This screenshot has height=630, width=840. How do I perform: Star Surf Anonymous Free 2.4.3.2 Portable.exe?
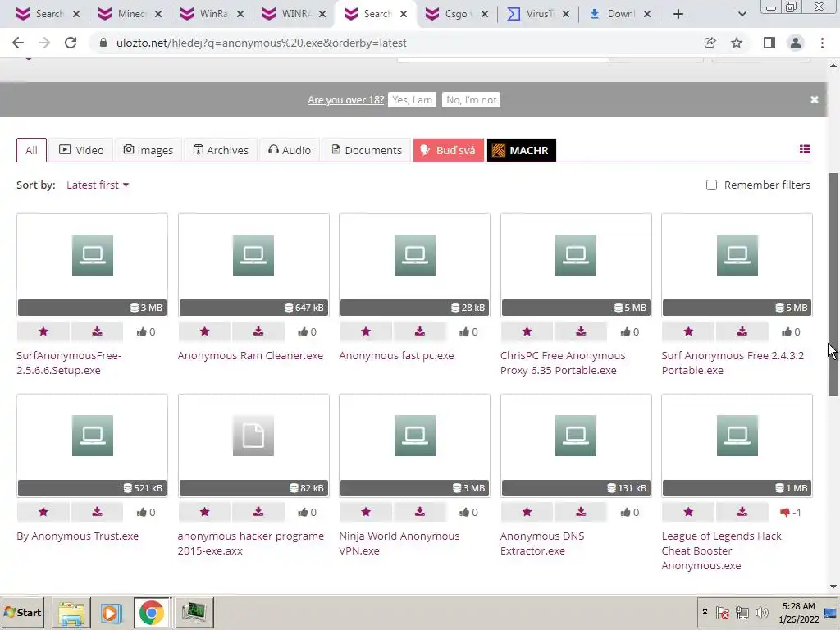point(688,331)
